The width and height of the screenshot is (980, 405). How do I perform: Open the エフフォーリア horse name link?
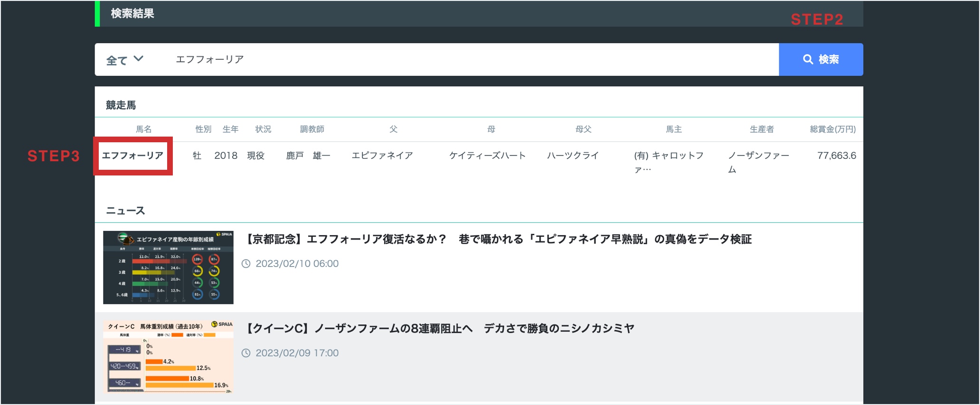coord(133,156)
